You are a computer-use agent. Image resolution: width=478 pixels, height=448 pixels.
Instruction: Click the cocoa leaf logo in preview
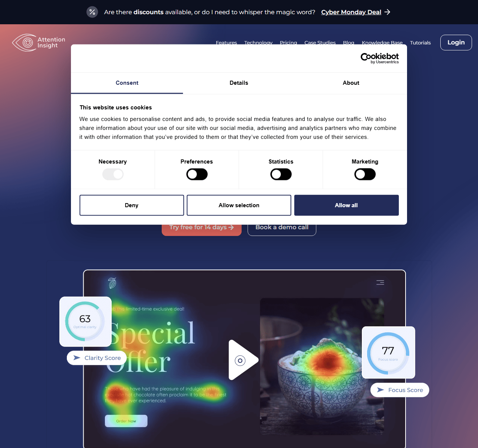[x=112, y=283]
